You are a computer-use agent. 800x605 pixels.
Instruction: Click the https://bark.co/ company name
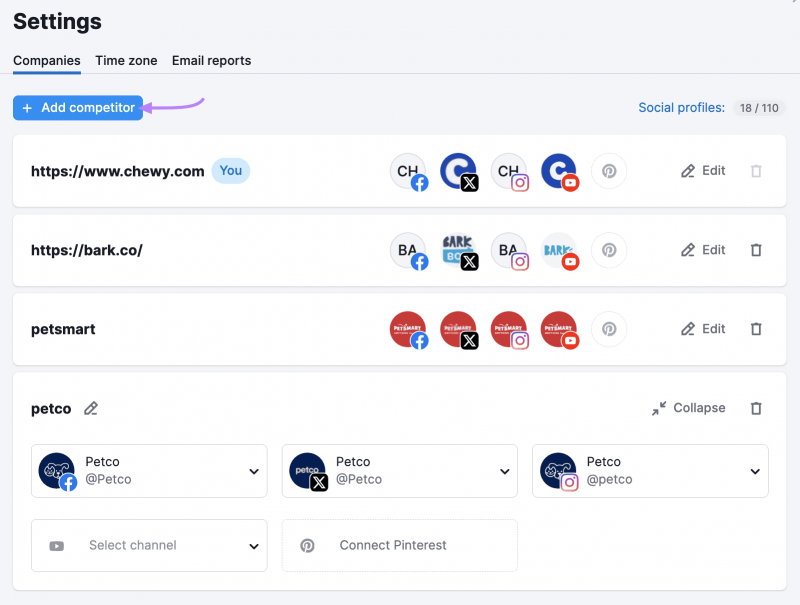87,250
